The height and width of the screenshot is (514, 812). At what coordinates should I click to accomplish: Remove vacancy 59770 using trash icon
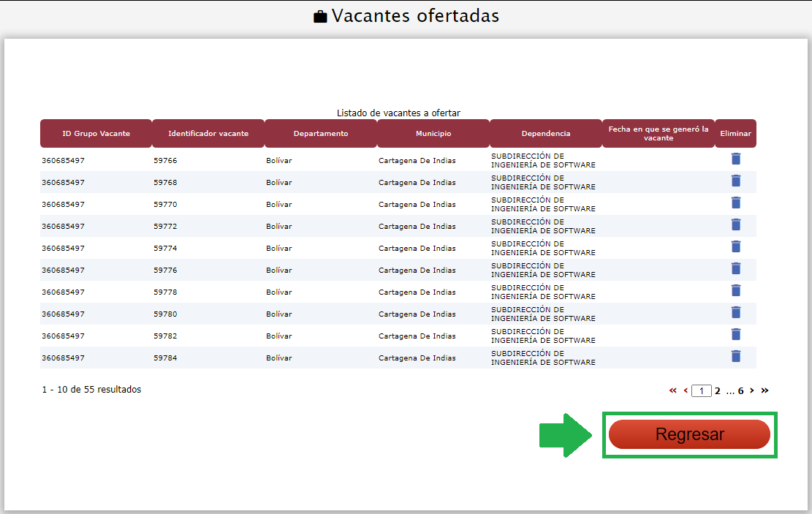[735, 203]
